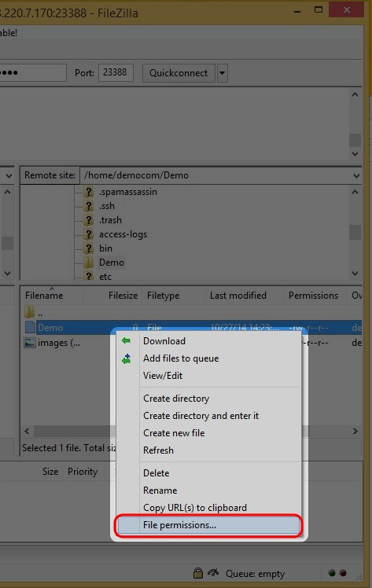372x588 pixels.
Task: Click the green Download arrow icon
Action: (x=126, y=340)
